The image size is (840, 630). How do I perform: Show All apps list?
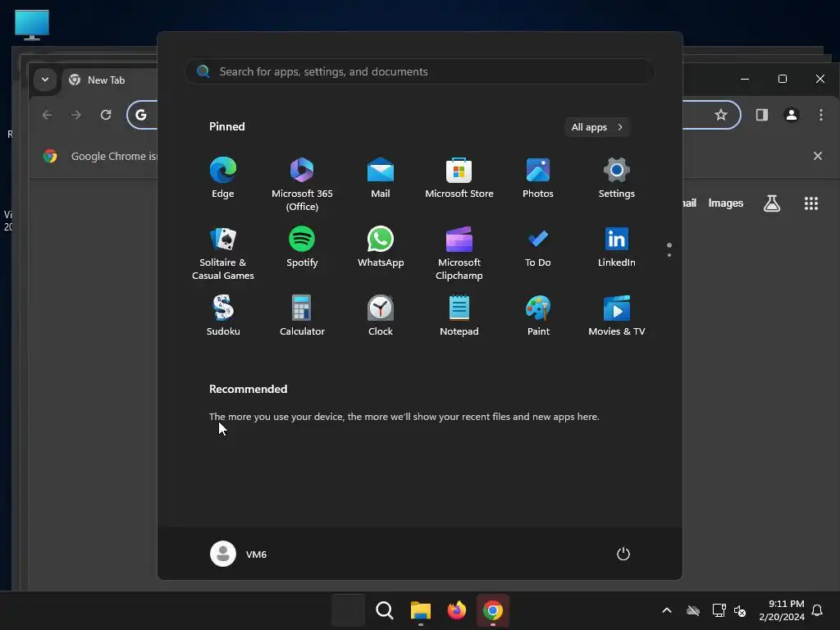(597, 127)
